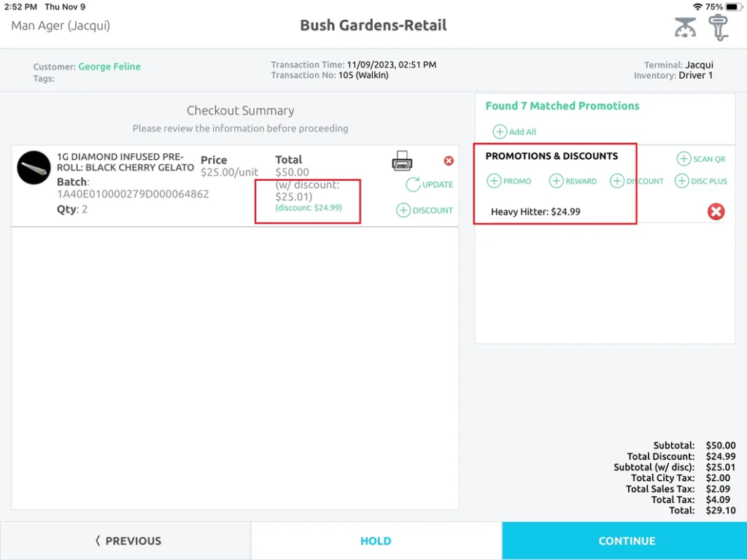The image size is (747, 560).
Task: Add a REWARD in Promotions & Discounts
Action: [573, 181]
